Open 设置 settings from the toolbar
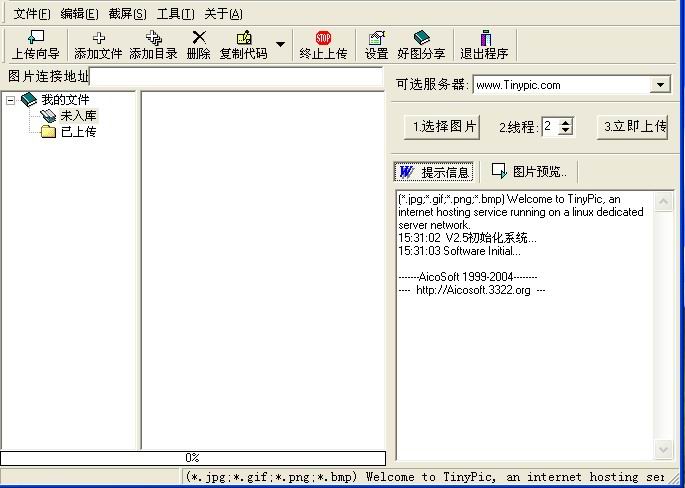Image resolution: width=685 pixels, height=488 pixels. (x=376, y=45)
